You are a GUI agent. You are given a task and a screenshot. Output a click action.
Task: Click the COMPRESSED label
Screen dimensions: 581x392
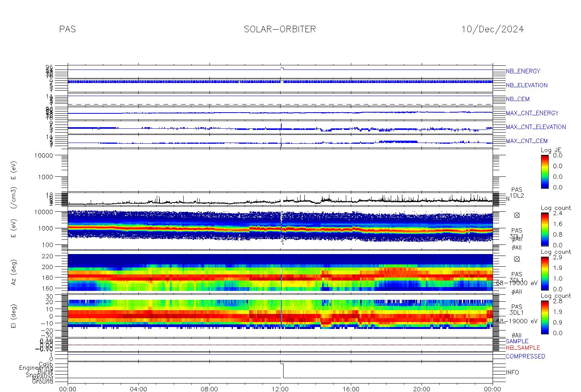click(x=525, y=356)
